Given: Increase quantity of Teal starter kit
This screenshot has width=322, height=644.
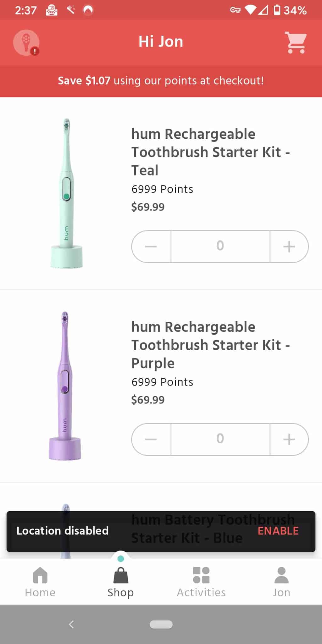Looking at the screenshot, I should pos(289,247).
